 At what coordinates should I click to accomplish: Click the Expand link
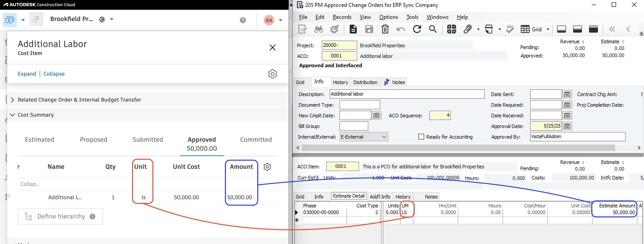point(27,74)
